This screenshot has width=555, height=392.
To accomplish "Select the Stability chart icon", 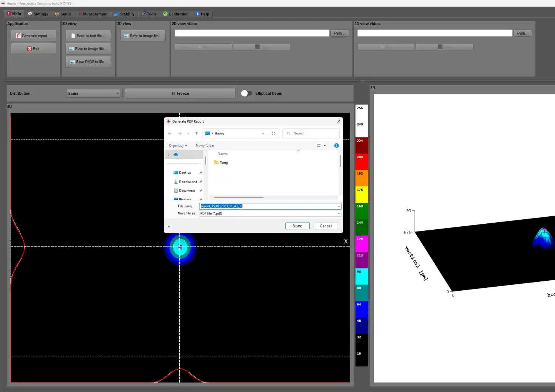I will [117, 14].
